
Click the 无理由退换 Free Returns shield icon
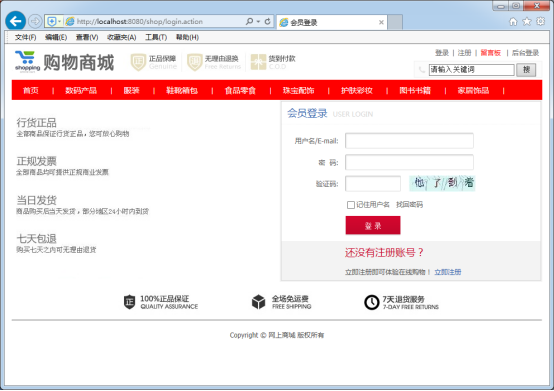click(194, 62)
